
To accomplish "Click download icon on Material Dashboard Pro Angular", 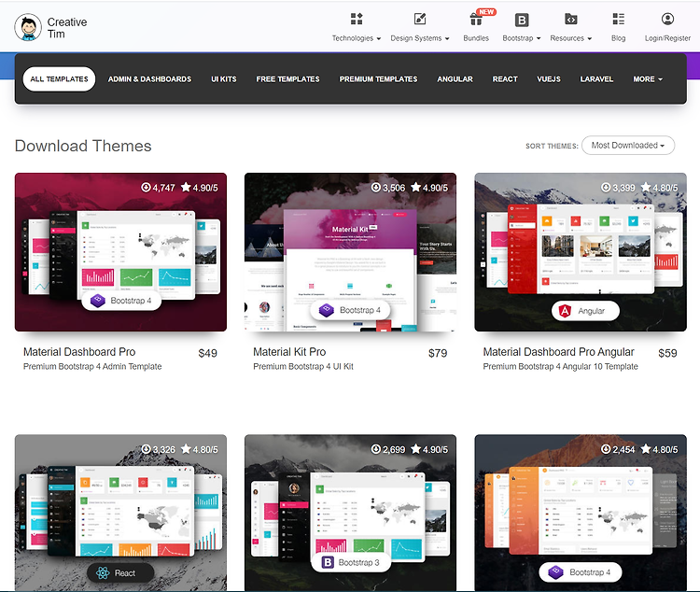I will tap(606, 187).
